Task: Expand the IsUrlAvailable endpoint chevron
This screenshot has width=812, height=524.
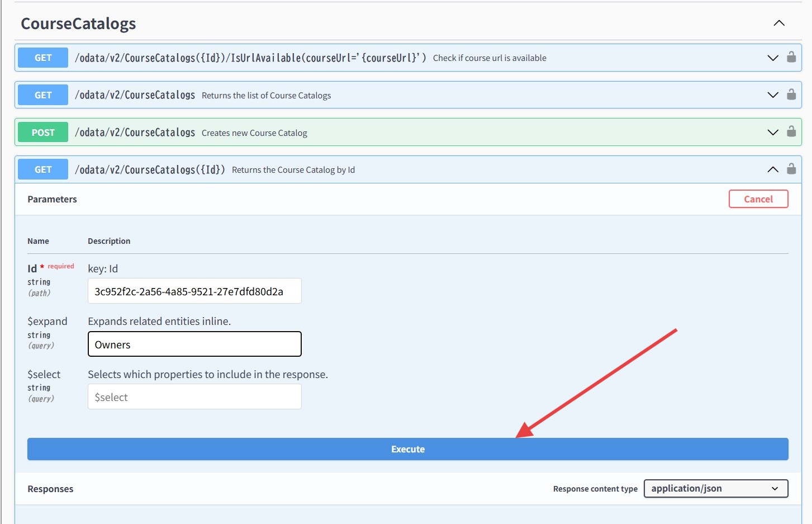Action: 773,58
